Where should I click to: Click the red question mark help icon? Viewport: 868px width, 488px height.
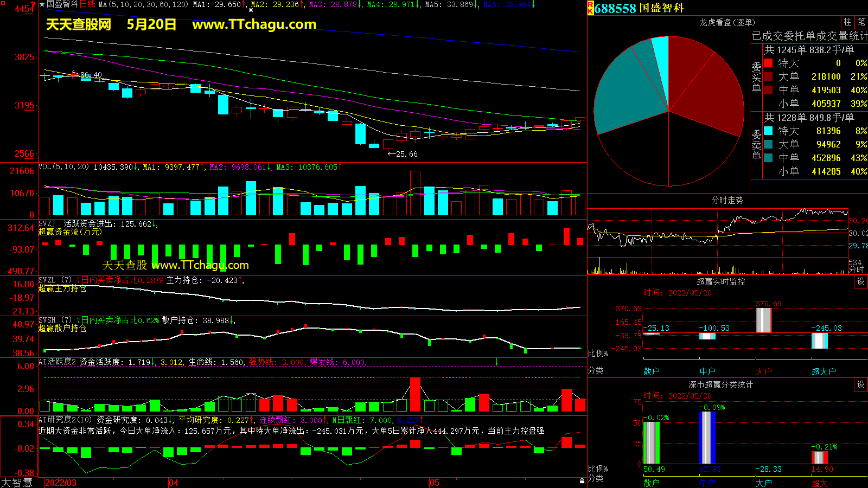[x=34, y=4]
